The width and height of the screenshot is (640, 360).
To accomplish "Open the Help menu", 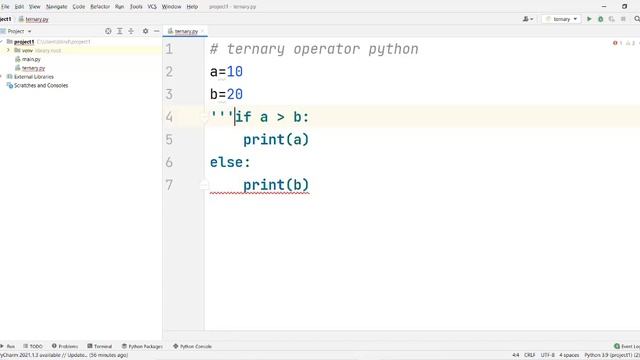I will click(192, 7).
